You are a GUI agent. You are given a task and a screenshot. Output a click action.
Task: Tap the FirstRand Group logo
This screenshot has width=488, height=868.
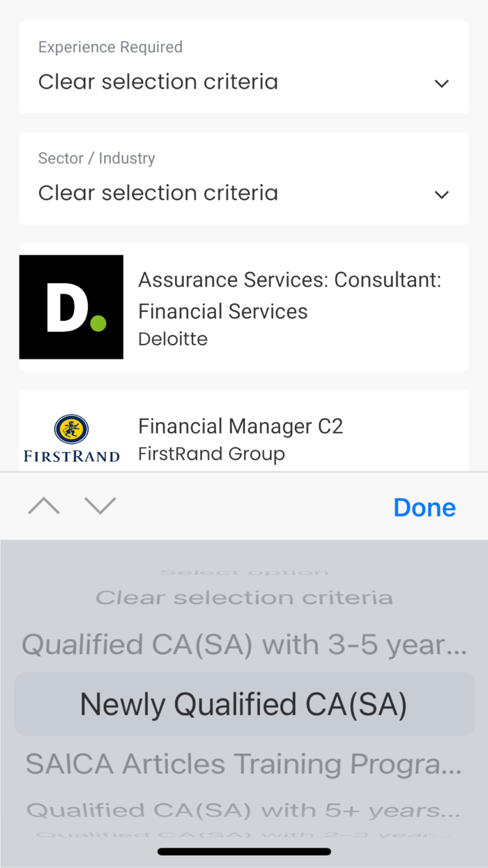[x=70, y=435]
